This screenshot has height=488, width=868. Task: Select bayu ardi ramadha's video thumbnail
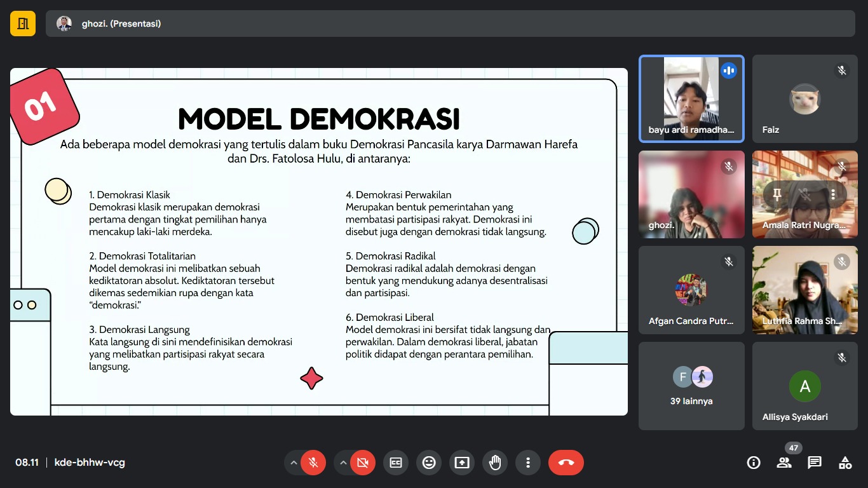tap(691, 98)
